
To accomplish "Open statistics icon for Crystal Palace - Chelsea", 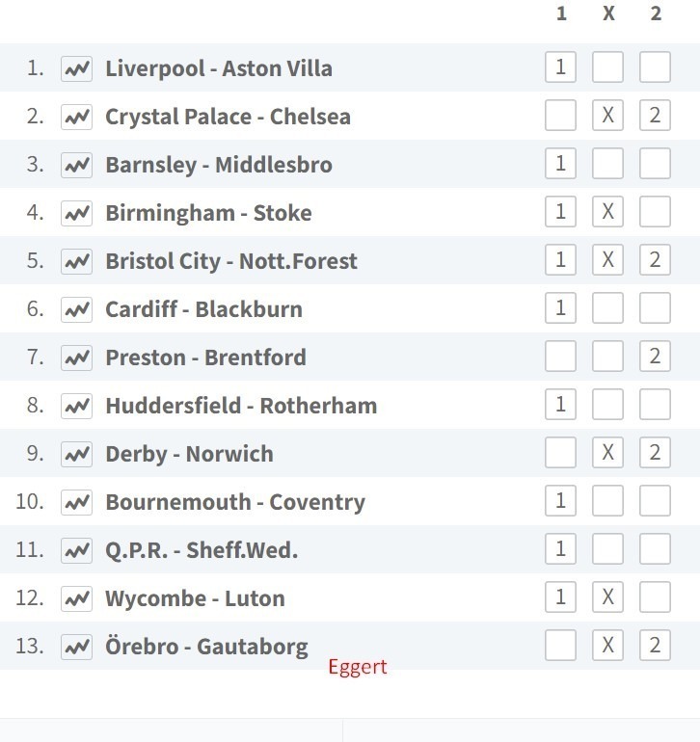I will click(76, 117).
